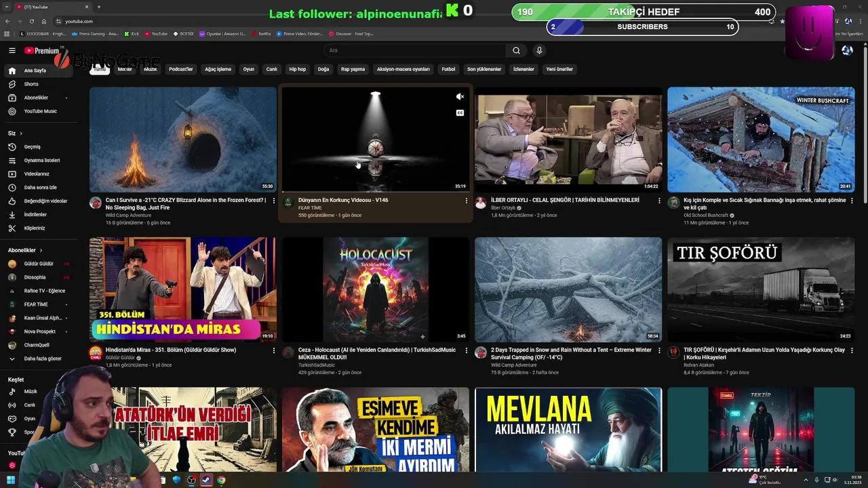The image size is (868, 488).
Task: Unmute the previewing video via speaker icon
Action: (x=460, y=97)
